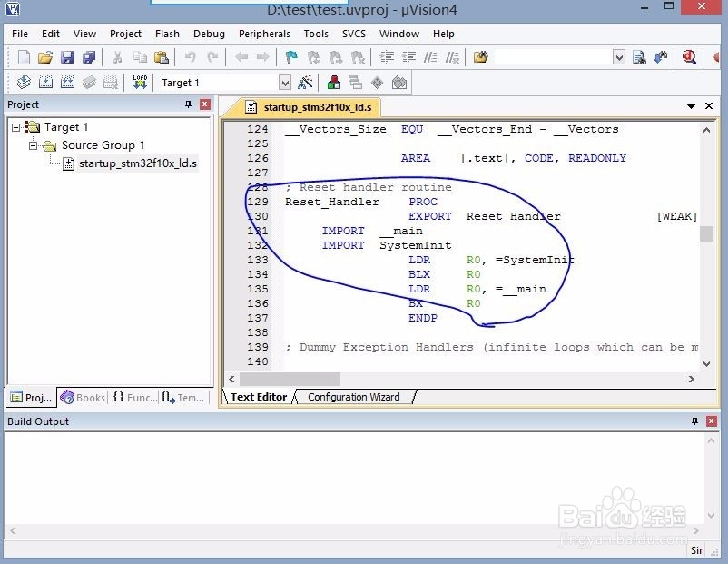This screenshot has height=564, width=728.
Task: Collapse the Source Group 1 tree node
Action: point(33,145)
